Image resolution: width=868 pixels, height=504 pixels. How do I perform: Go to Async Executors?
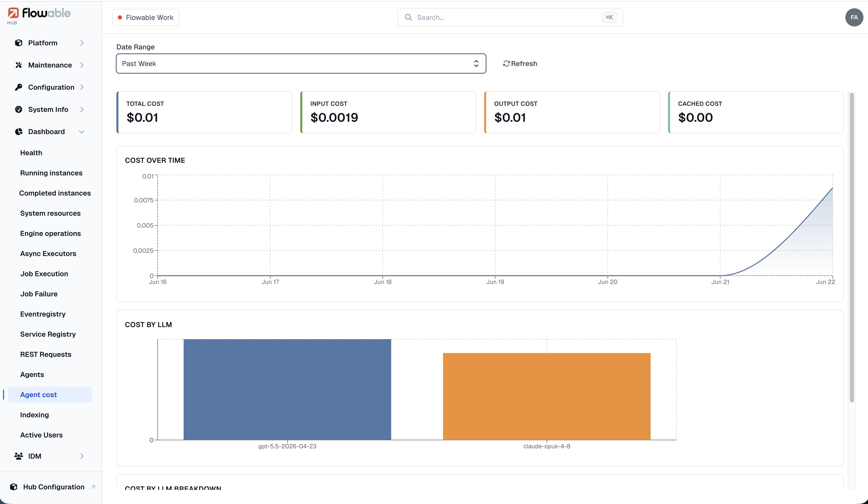pyautogui.click(x=48, y=254)
